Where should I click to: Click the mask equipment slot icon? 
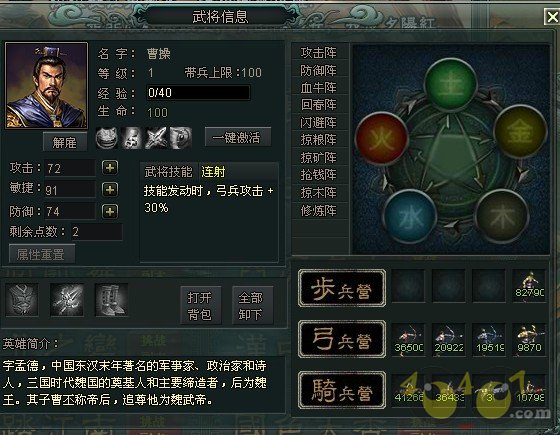22,300
